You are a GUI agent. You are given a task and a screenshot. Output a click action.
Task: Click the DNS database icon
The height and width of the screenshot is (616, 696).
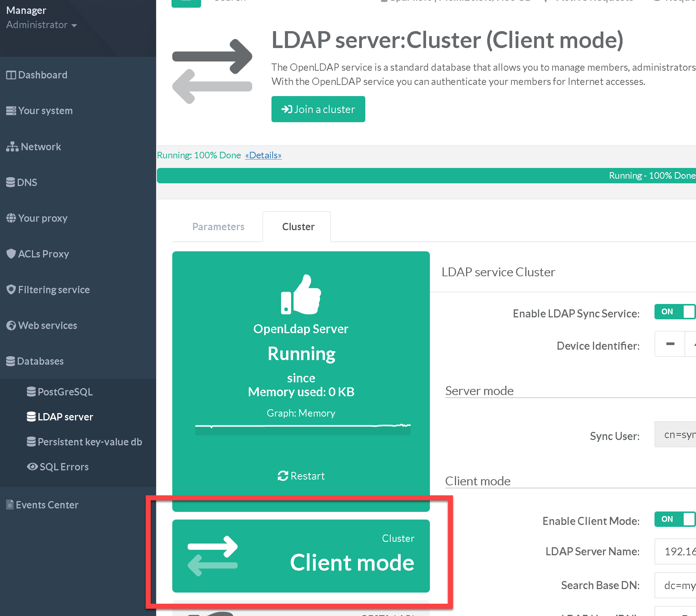click(x=11, y=183)
